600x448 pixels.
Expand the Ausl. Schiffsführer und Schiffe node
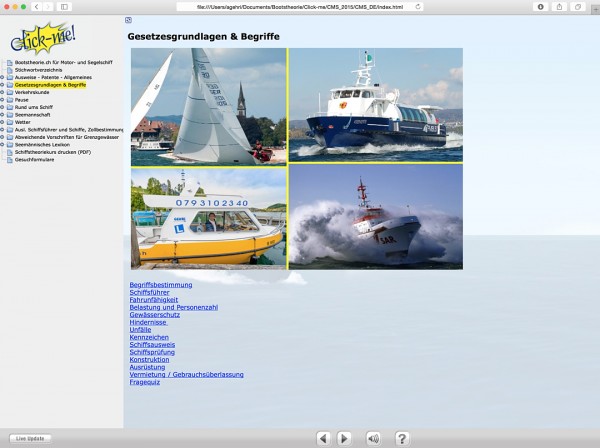coord(2,130)
